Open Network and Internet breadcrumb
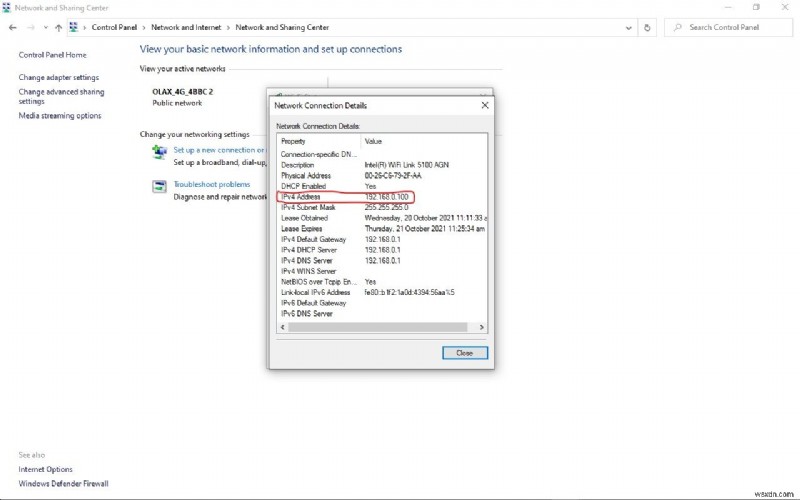 click(x=186, y=28)
